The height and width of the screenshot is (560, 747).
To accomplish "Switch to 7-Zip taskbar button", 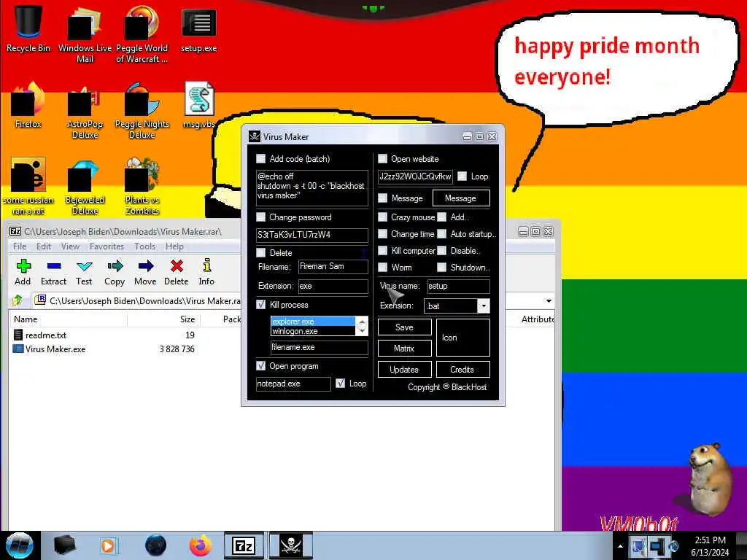I will (x=244, y=545).
